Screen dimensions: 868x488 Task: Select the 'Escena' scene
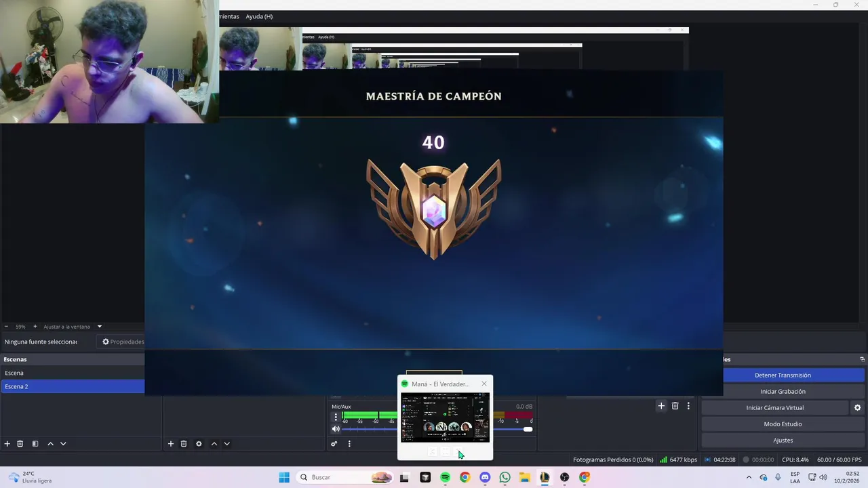click(72, 373)
